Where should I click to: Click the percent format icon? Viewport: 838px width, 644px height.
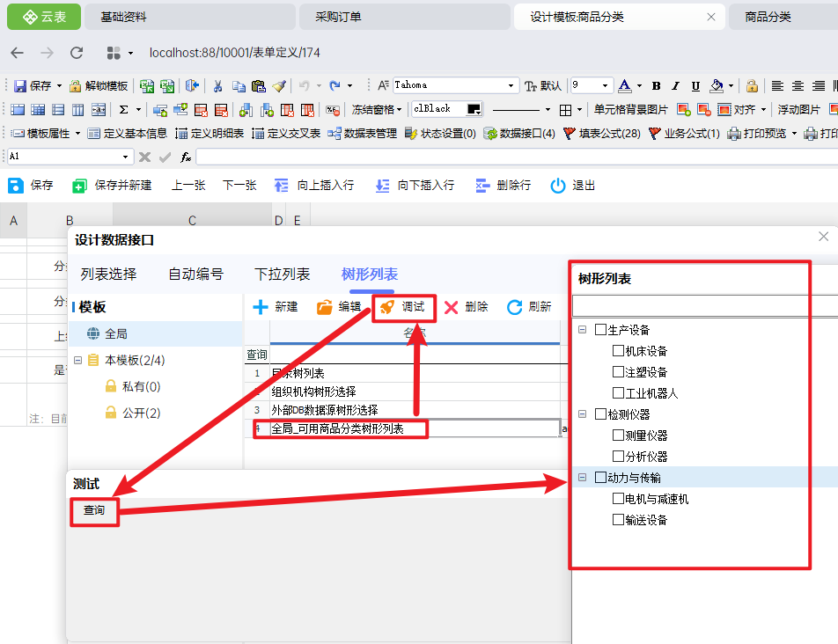point(333,110)
